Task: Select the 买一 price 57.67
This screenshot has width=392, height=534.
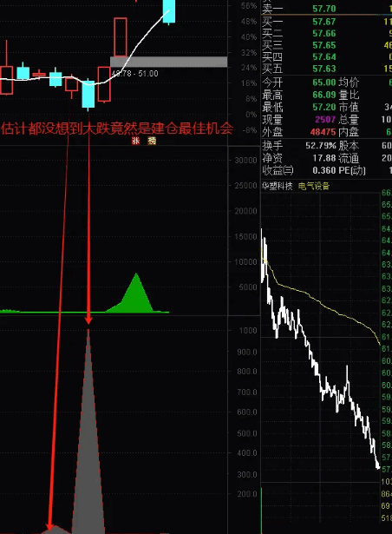Action: tap(324, 22)
